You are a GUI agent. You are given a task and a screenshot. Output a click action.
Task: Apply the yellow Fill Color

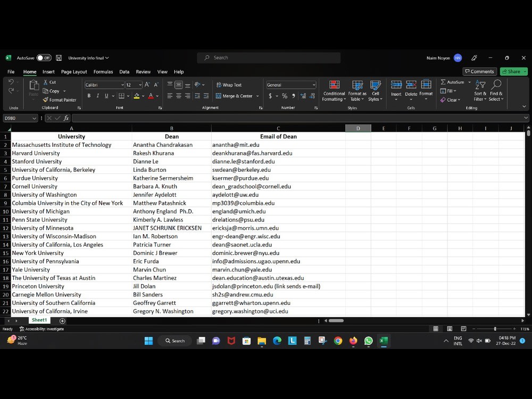pyautogui.click(x=136, y=96)
